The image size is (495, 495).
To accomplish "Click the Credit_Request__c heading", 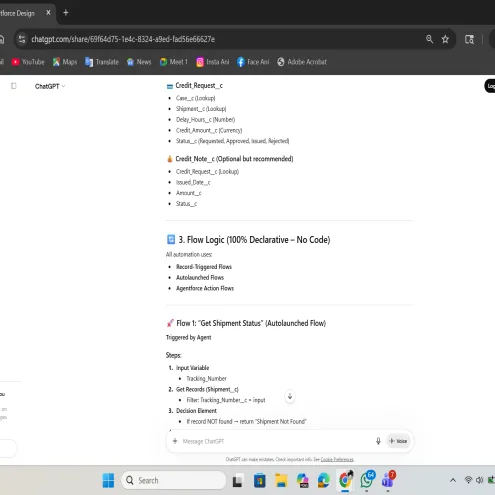I will [x=199, y=86].
